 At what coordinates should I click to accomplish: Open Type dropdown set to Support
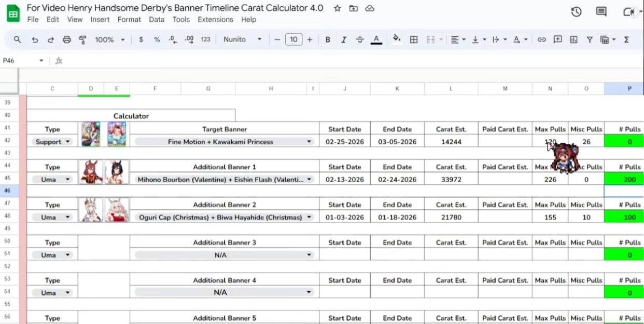pyautogui.click(x=52, y=142)
